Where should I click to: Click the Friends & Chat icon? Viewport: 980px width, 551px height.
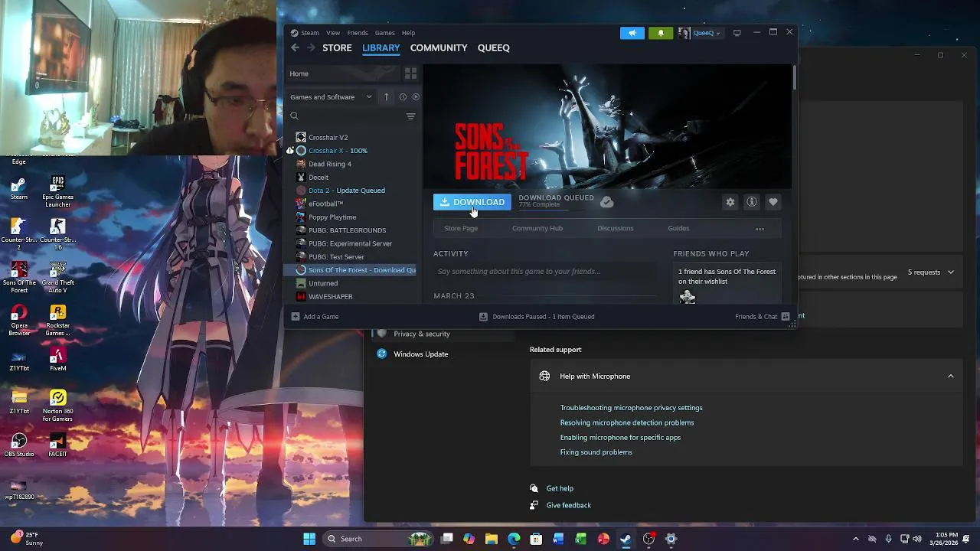[786, 317]
